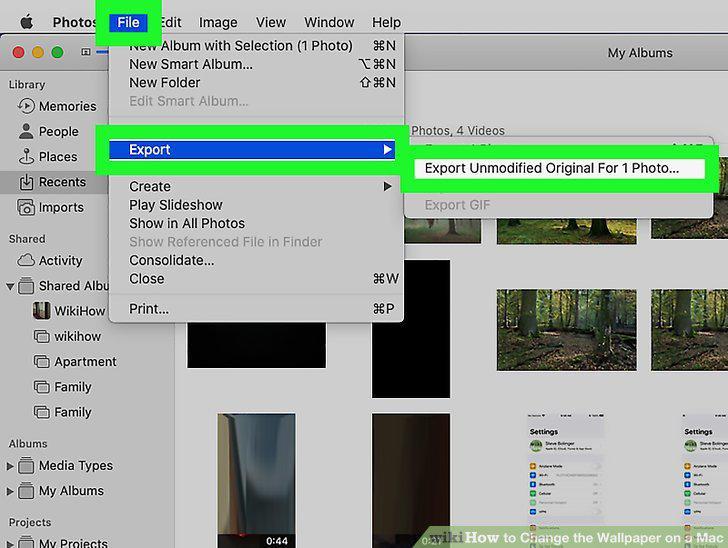Click the My Albums folder icon in sidebar

point(26,490)
